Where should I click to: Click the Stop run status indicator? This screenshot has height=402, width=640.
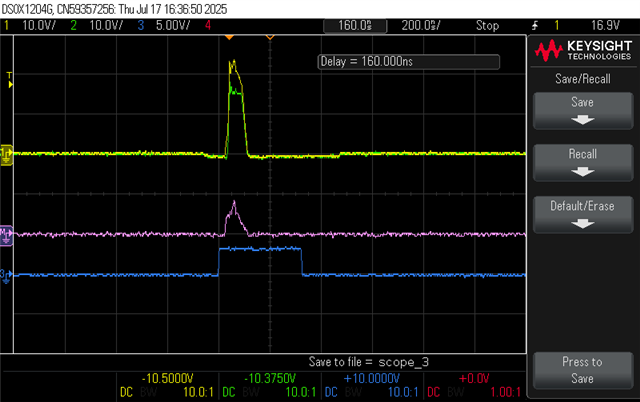pos(487,26)
